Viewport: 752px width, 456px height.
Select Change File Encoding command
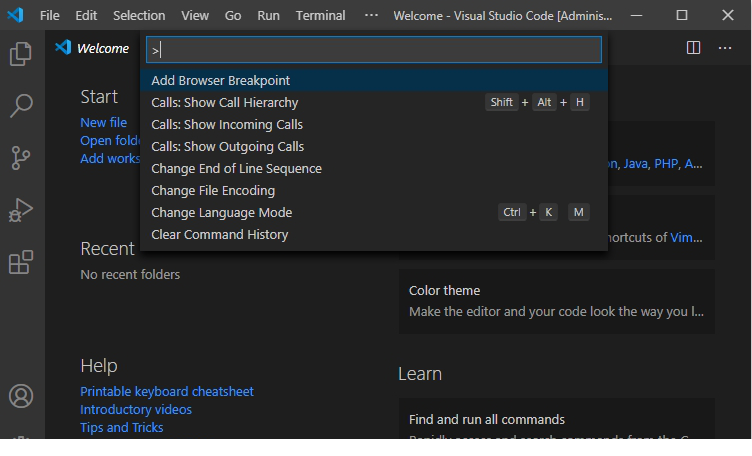374,191
